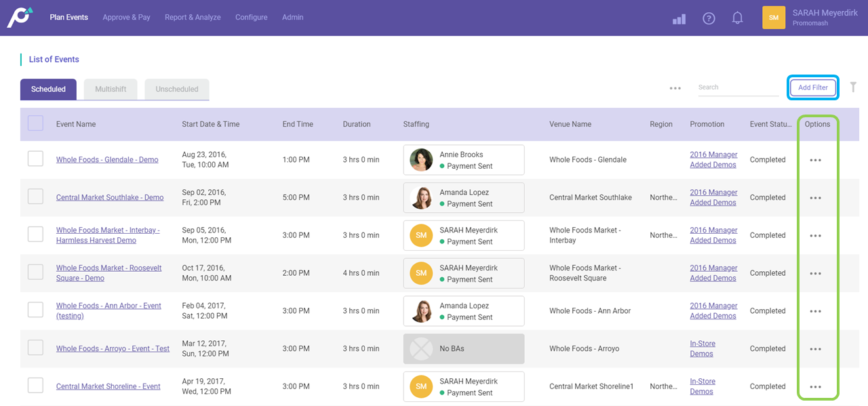Click the filter funnel icon
868x406 pixels.
click(x=853, y=87)
